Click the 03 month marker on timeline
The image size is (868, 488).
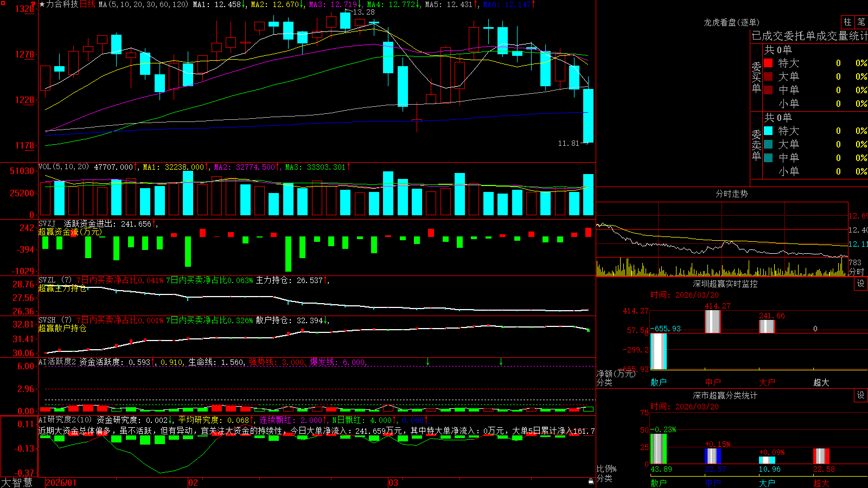pos(393,483)
